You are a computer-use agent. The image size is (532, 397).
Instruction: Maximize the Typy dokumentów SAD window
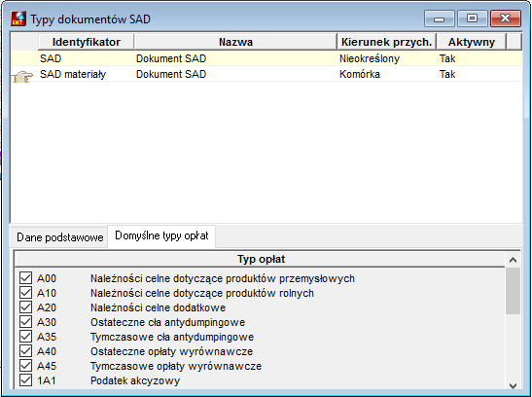[473, 18]
